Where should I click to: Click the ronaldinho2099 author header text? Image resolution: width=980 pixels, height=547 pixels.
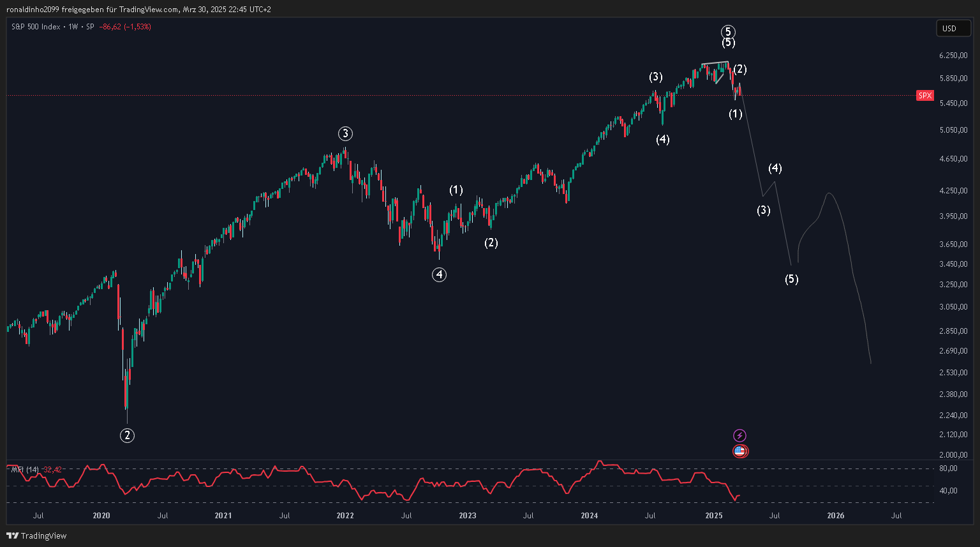(x=33, y=10)
